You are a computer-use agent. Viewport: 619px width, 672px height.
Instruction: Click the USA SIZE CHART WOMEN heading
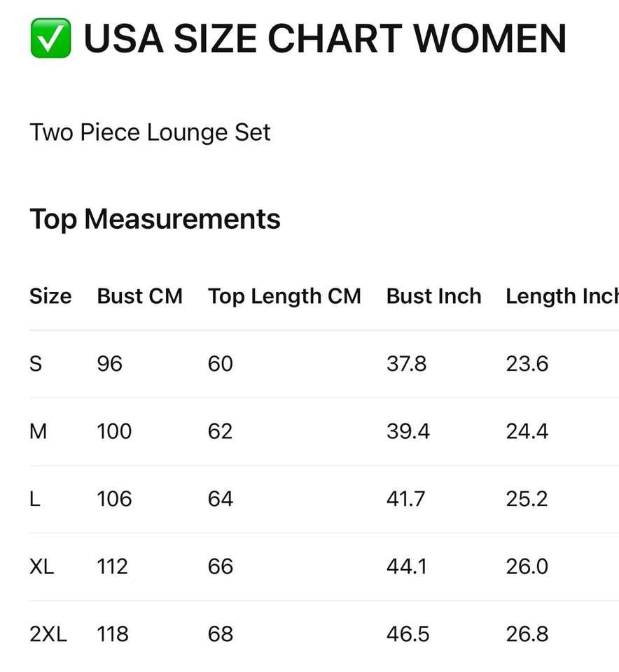(325, 38)
